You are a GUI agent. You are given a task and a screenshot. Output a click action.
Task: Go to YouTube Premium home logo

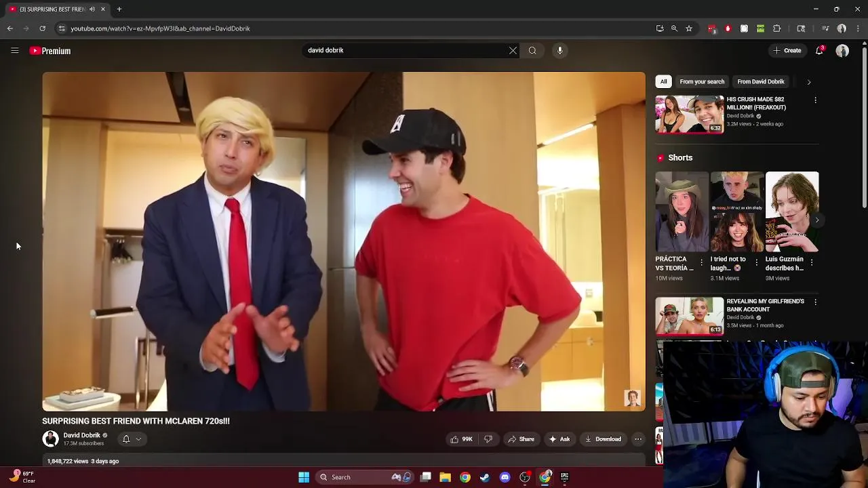pos(50,51)
